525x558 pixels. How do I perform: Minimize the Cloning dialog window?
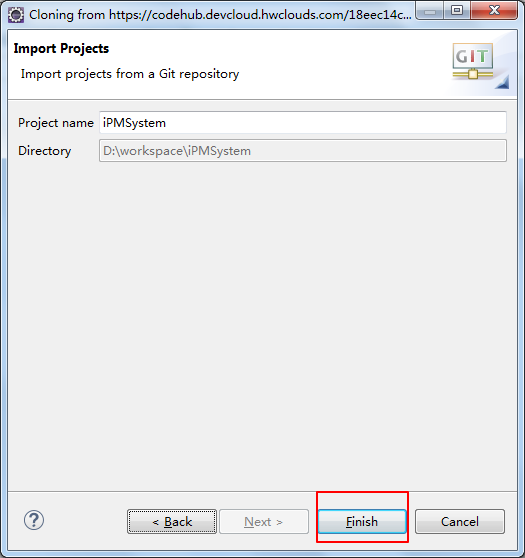click(430, 11)
